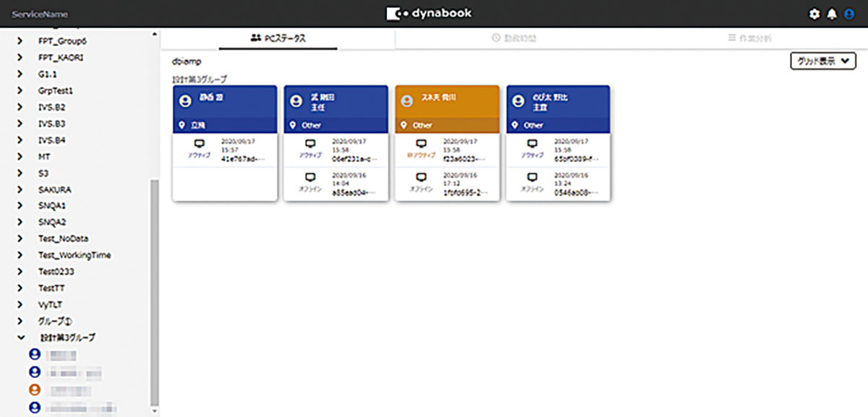Click the avatar icon on the orange card
This screenshot has height=417, width=868.
coord(408,101)
